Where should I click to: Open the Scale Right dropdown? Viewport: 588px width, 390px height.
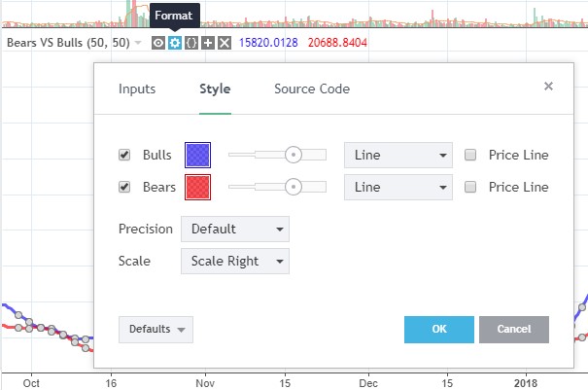235,261
